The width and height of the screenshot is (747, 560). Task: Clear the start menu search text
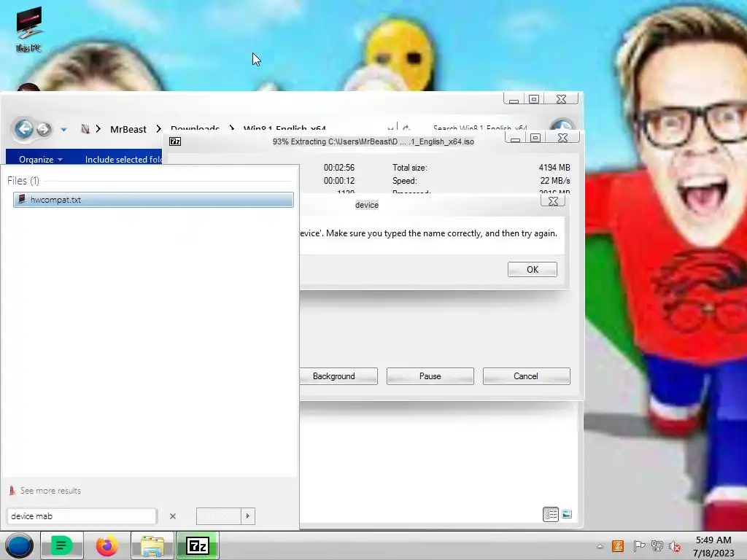pos(173,516)
